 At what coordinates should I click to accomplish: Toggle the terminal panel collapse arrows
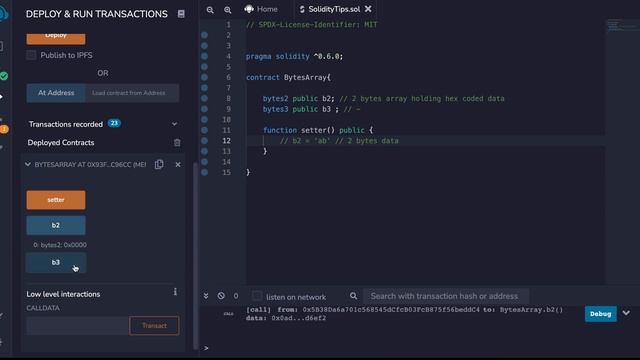[206, 296]
